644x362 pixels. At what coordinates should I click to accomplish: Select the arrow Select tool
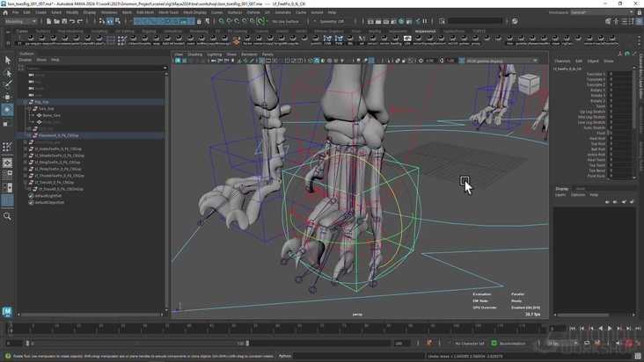point(7,60)
